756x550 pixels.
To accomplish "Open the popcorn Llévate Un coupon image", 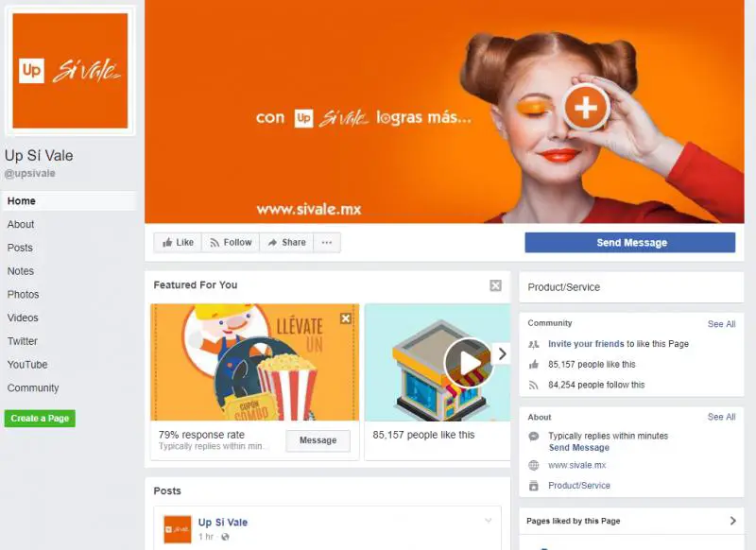I will [x=255, y=362].
